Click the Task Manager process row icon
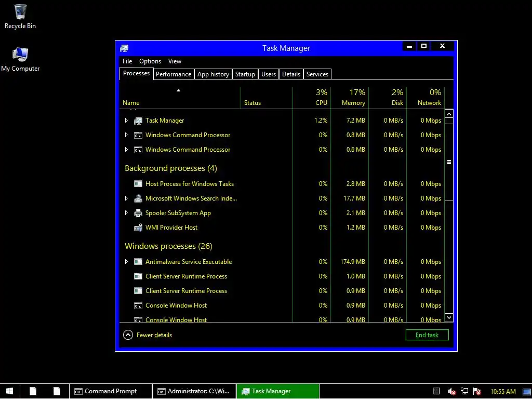532x399 pixels. pyautogui.click(x=138, y=121)
